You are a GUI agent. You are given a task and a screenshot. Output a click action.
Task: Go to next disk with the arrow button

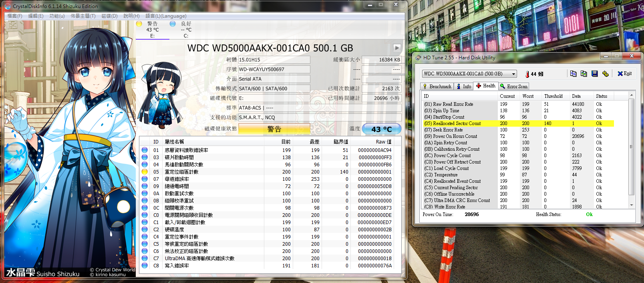pyautogui.click(x=397, y=48)
